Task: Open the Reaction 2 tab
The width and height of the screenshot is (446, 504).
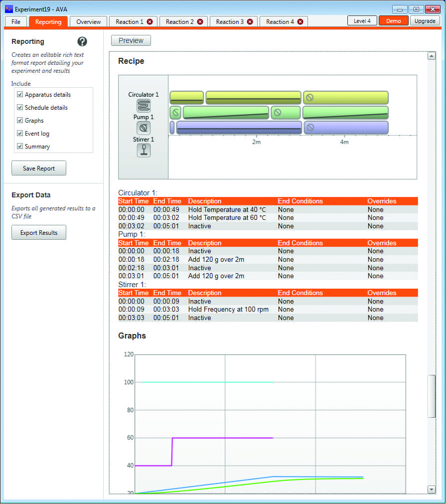Action: [x=179, y=21]
